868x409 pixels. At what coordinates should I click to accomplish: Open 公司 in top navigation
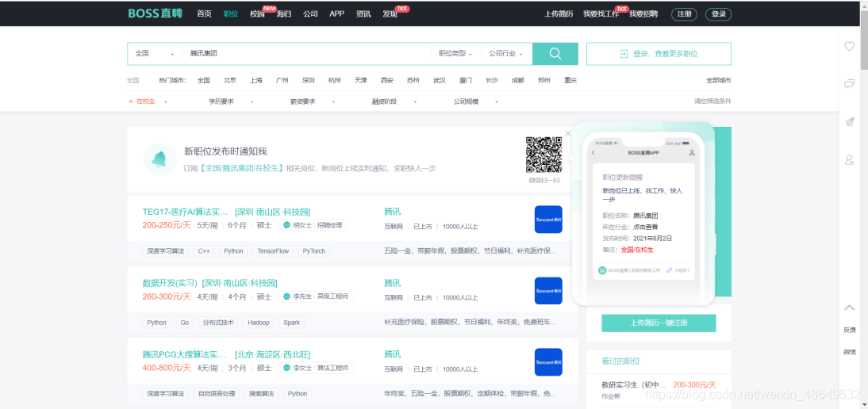coord(310,13)
